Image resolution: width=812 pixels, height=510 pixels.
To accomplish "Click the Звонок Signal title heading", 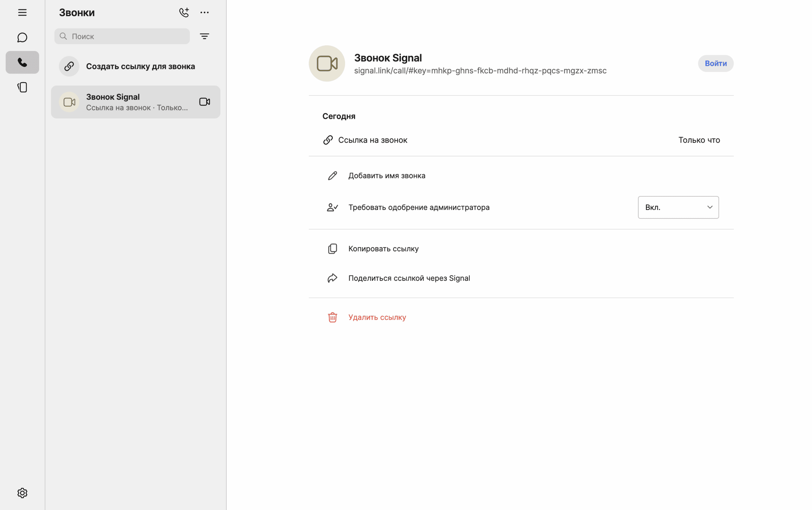I will [388, 58].
